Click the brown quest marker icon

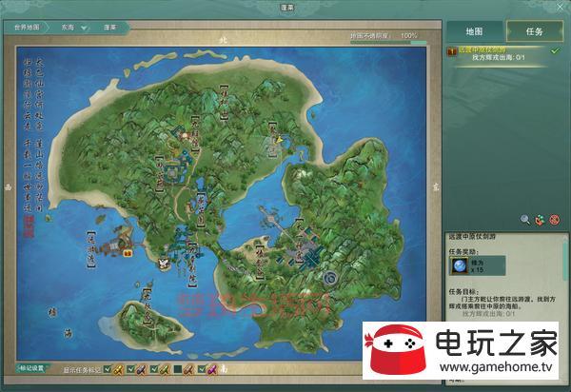click(188, 370)
